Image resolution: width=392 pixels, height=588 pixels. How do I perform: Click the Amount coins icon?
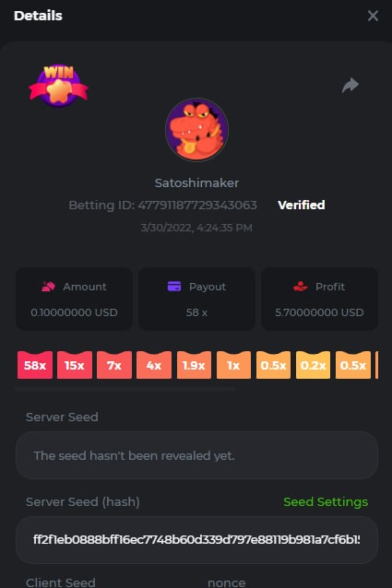48,287
